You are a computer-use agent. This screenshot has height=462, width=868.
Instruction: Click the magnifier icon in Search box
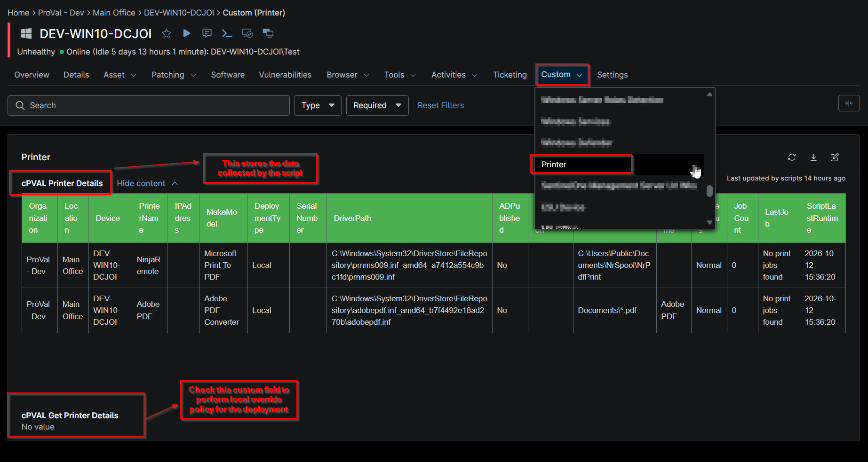tap(20, 106)
